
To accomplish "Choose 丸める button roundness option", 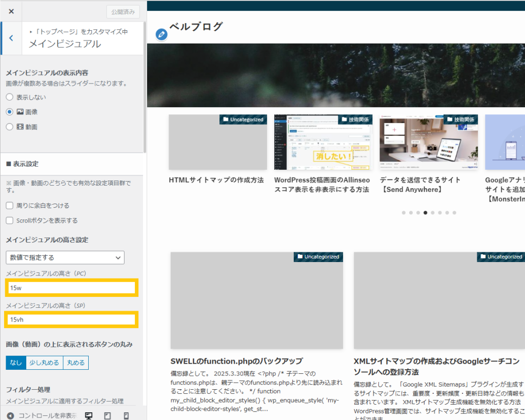I will (76, 363).
